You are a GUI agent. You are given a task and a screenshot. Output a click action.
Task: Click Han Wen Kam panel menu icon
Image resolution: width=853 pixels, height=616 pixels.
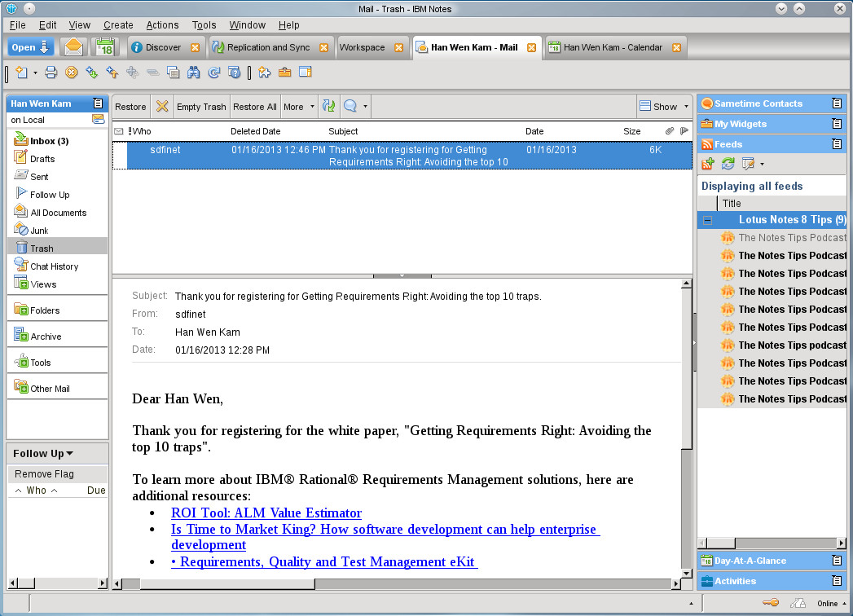click(x=98, y=103)
